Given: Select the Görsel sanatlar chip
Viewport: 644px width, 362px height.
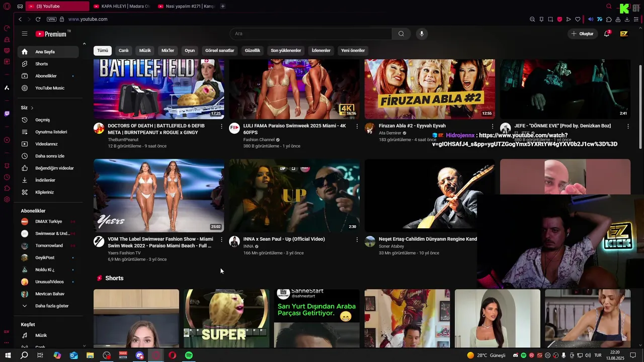Looking at the screenshot, I should [x=220, y=50].
